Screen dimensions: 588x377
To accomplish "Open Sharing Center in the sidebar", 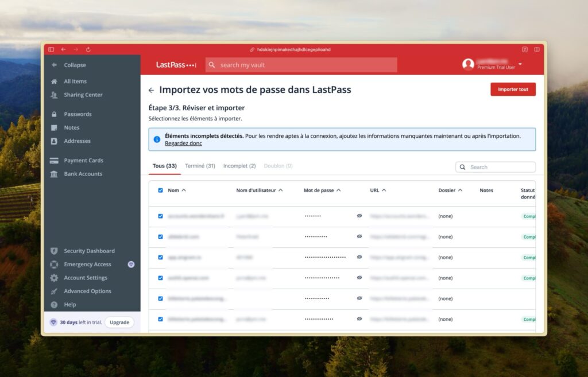I will pyautogui.click(x=83, y=95).
